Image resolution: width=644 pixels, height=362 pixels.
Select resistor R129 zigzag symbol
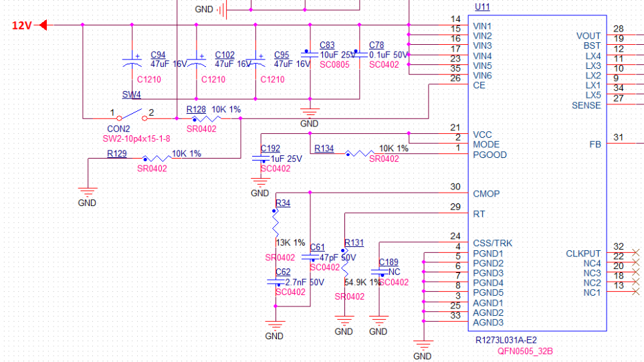click(x=157, y=158)
